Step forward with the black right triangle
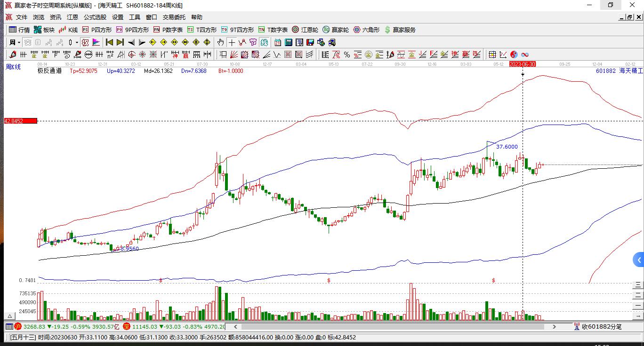This screenshot has width=644, height=346. 142,42
